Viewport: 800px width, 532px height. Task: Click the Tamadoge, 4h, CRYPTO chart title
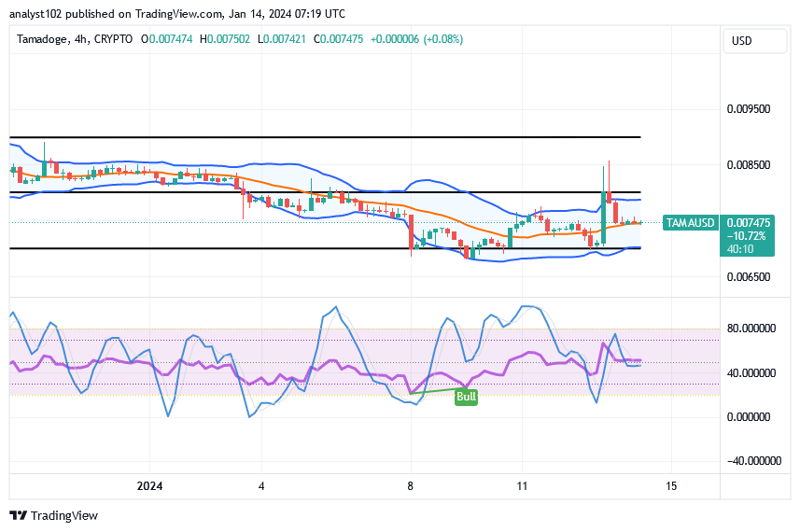77,39
